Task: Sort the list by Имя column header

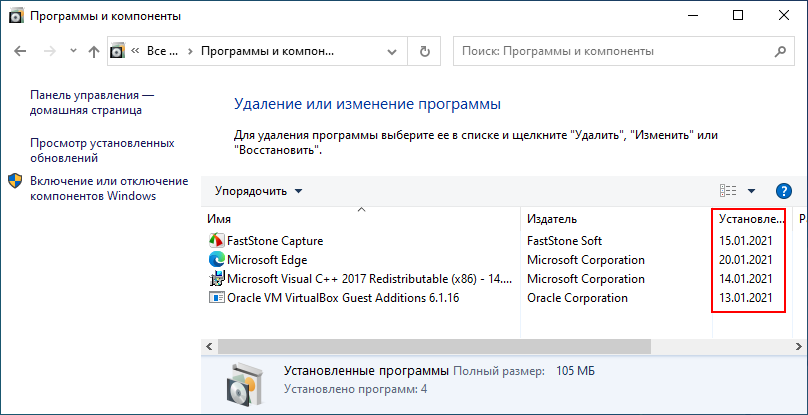Action: click(360, 219)
